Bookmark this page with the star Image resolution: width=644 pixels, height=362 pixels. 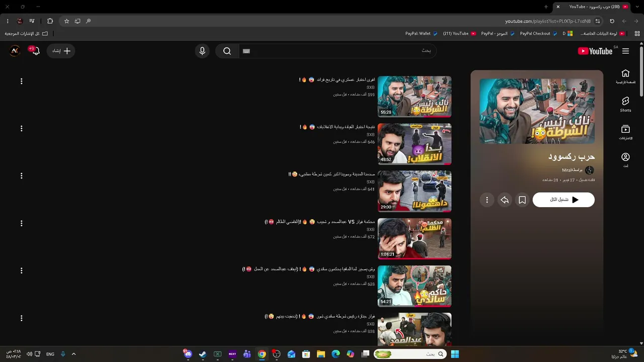66,21
